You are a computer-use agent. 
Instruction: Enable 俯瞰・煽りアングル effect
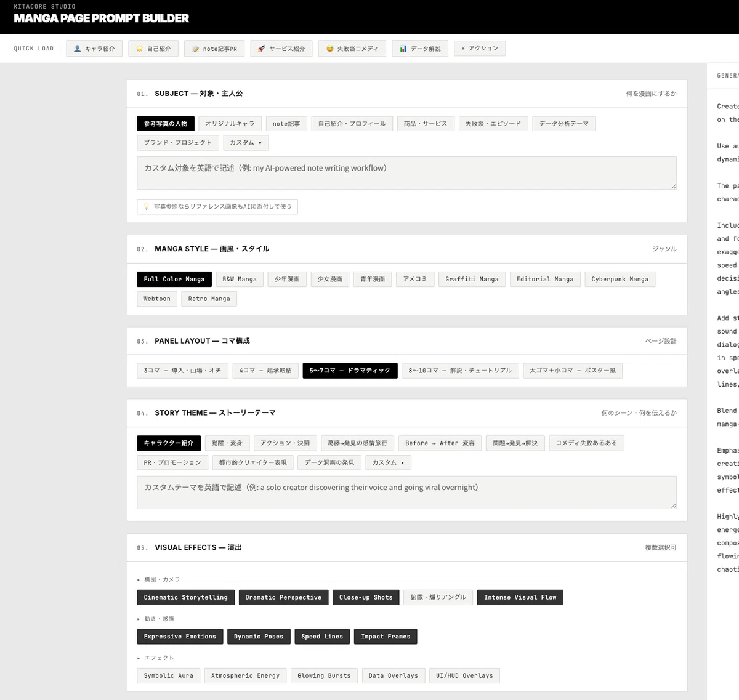[x=438, y=598]
